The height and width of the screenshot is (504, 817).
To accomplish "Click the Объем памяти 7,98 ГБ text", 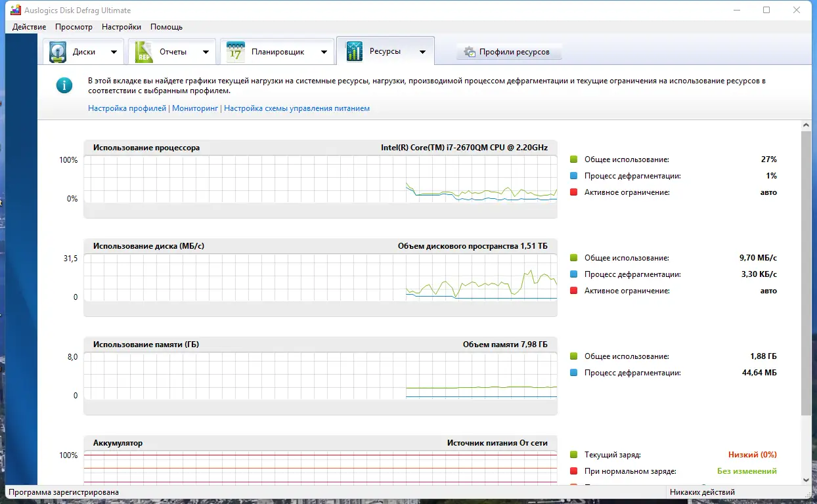I will [x=505, y=345].
